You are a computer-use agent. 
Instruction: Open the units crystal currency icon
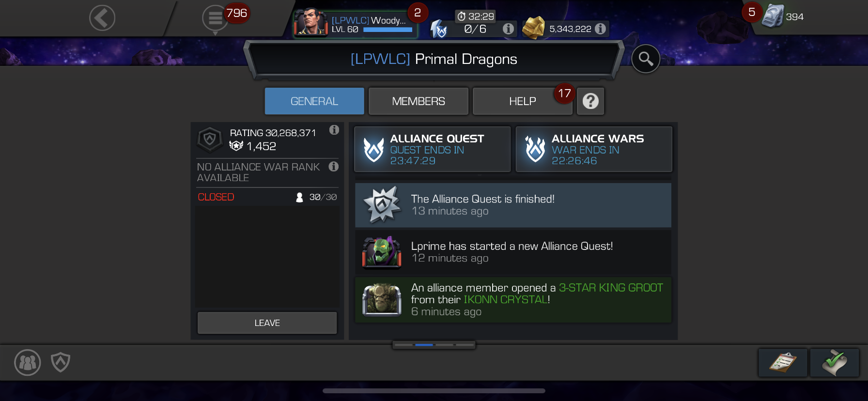pyautogui.click(x=773, y=16)
